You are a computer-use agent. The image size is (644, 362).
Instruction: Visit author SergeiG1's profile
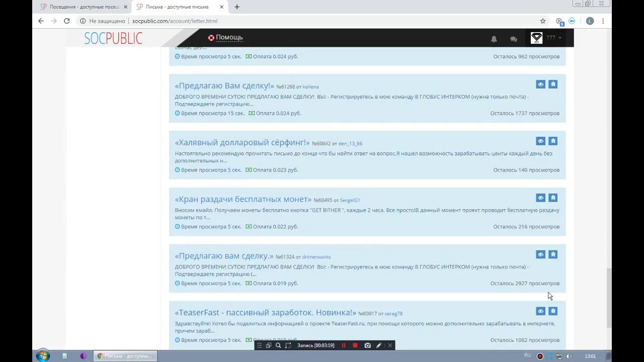click(x=350, y=201)
